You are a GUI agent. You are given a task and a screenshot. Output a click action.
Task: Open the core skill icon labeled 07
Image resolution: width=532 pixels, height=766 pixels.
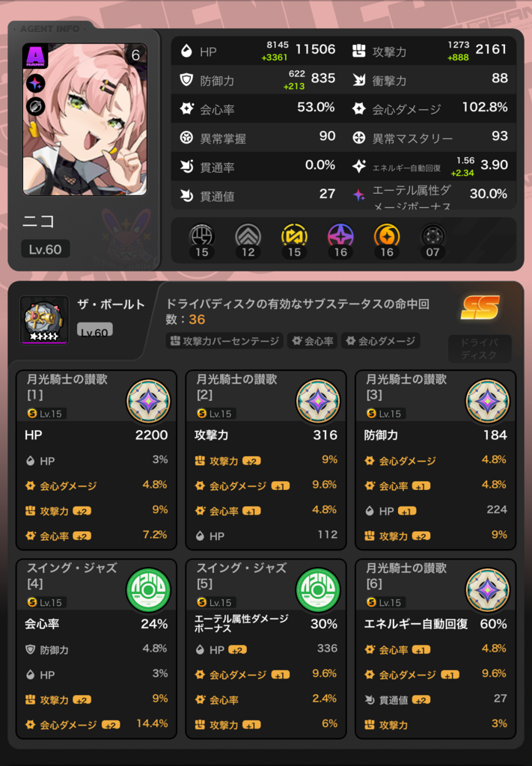[432, 236]
